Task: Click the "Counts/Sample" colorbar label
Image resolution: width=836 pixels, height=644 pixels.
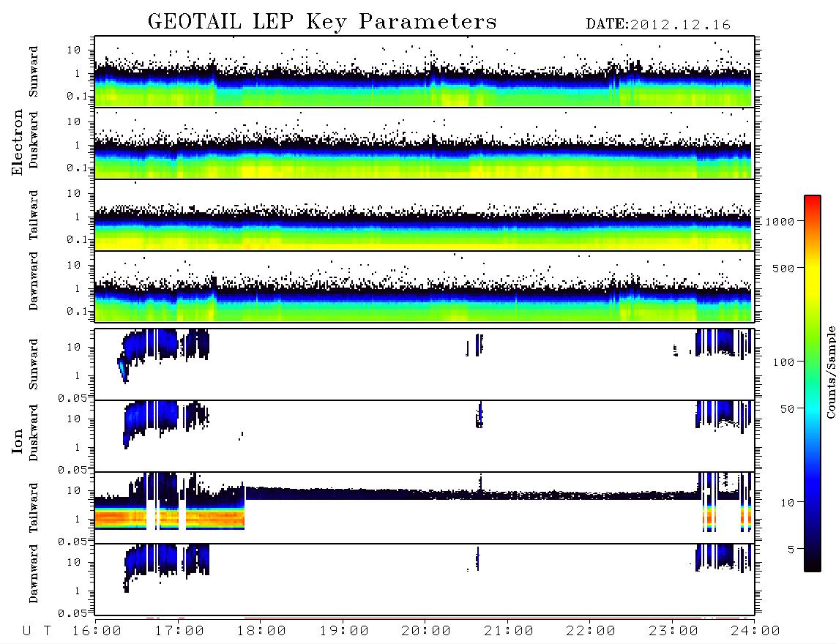Action: pos(830,372)
